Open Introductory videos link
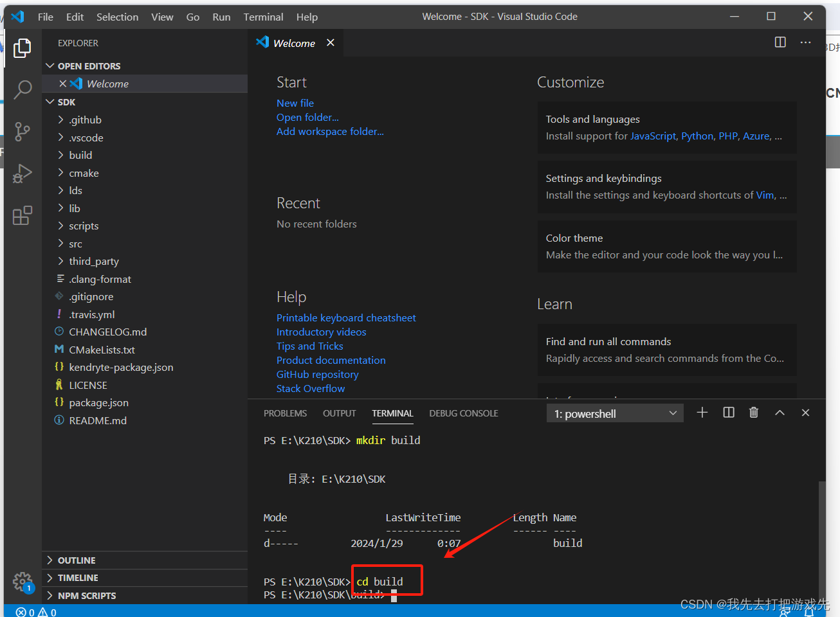 pyautogui.click(x=322, y=332)
